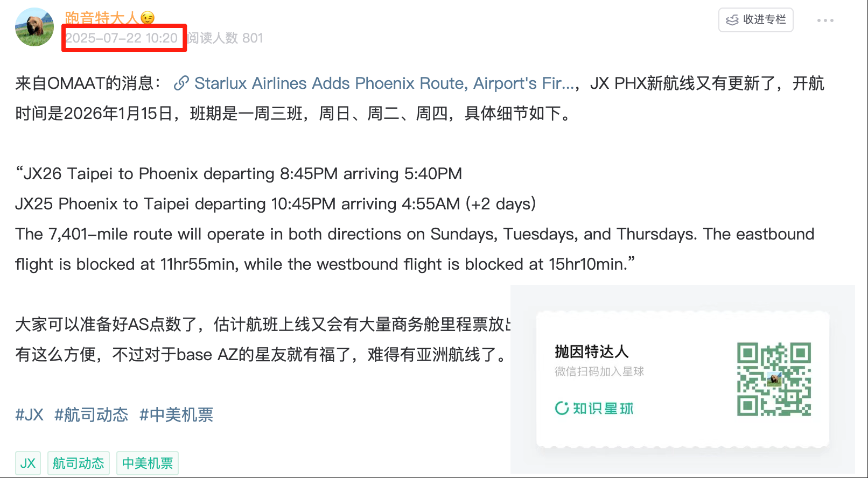This screenshot has width=868, height=478.
Task: Click the stack icon in 收进专栏
Action: [x=732, y=20]
